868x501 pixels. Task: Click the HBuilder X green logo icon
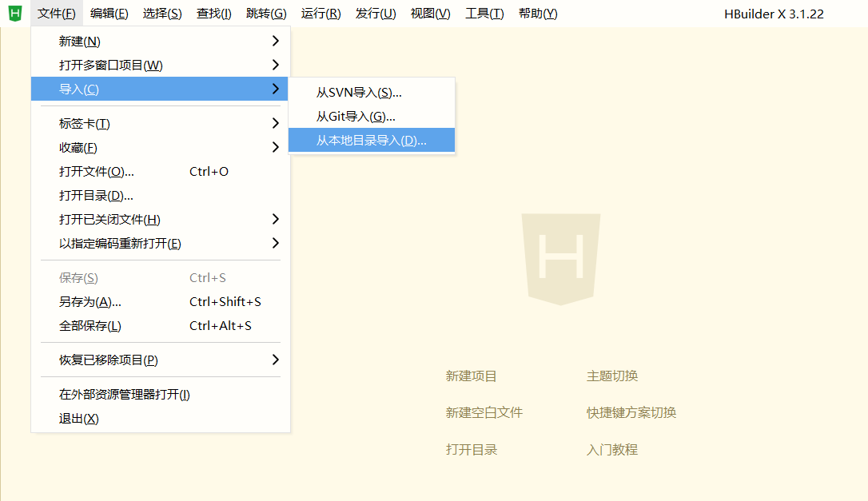tap(15, 14)
